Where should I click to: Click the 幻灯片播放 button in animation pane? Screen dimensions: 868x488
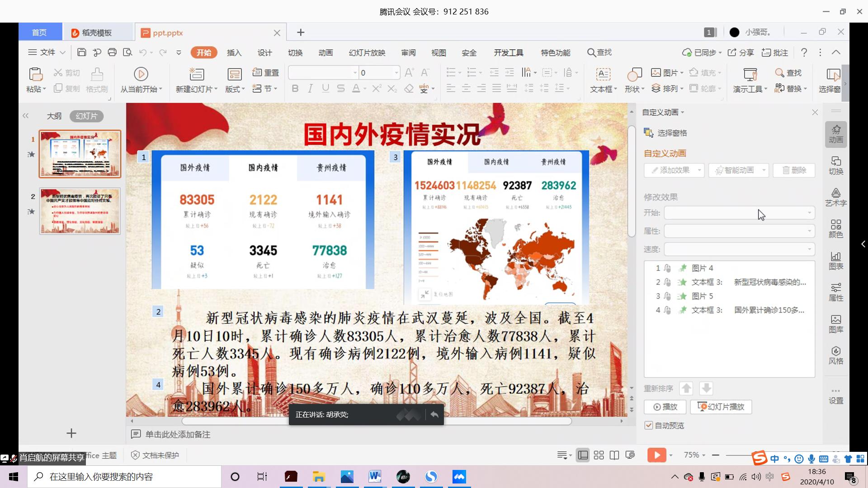coord(721,407)
